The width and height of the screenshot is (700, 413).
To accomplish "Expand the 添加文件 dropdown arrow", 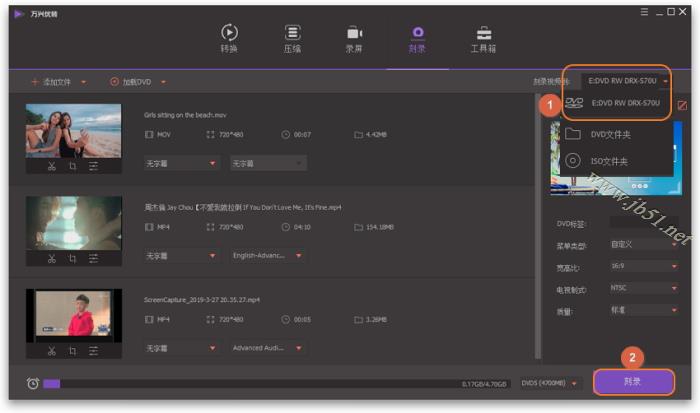I will click(84, 82).
